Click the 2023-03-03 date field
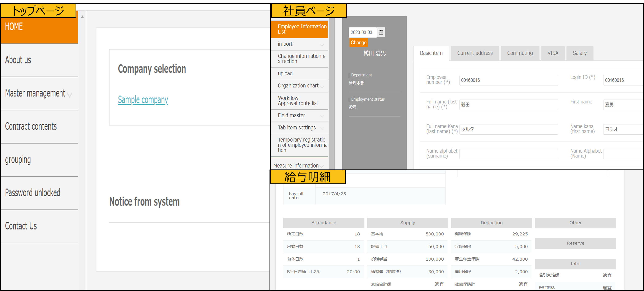Viewport: 644px width, 291px height. coord(362,33)
